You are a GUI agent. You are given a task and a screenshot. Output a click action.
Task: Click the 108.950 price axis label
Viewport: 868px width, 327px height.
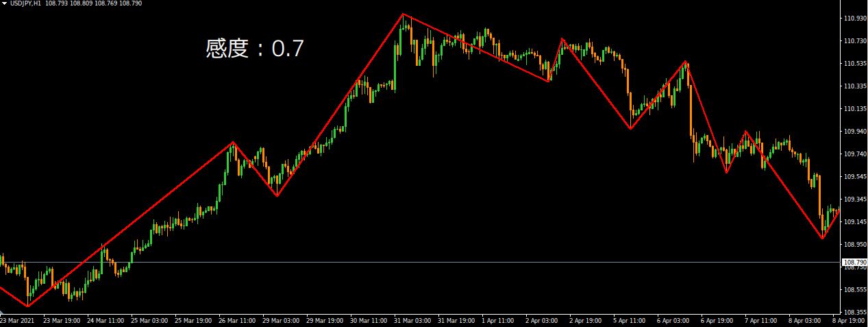pyautogui.click(x=855, y=245)
